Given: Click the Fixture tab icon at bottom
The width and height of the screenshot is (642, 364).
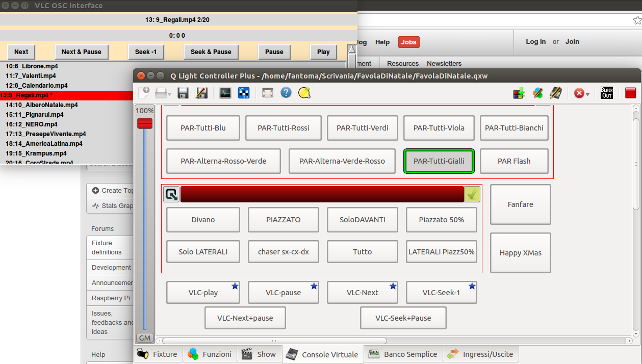Looking at the screenshot, I should 143,354.
